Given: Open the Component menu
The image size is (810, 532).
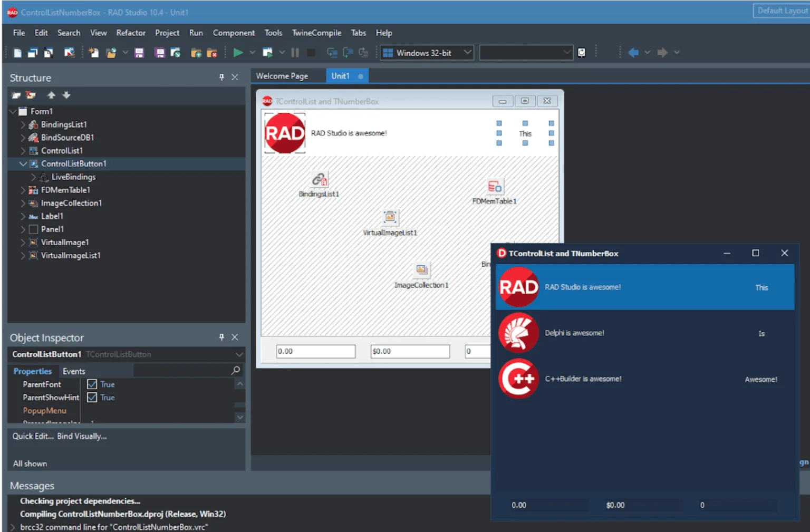Looking at the screenshot, I should click(234, 33).
